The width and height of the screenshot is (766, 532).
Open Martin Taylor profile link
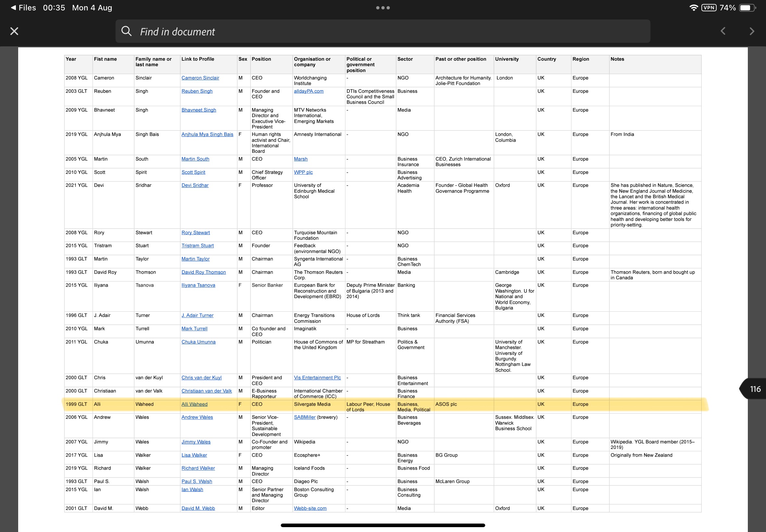[x=195, y=259]
